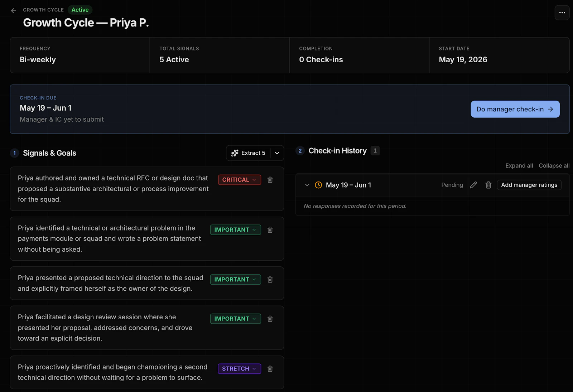Click the Bi-weekly frequency value
The image size is (573, 392).
click(x=38, y=60)
